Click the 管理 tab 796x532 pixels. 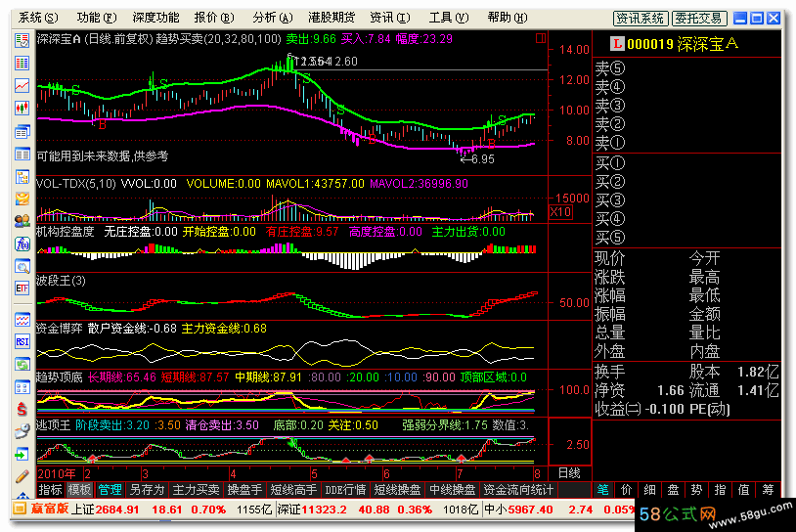[111, 489]
